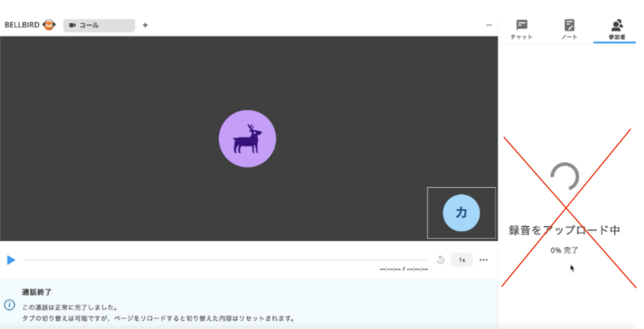Select the コール tab
Image resolution: width=644 pixels, height=329 pixels.
(99, 25)
